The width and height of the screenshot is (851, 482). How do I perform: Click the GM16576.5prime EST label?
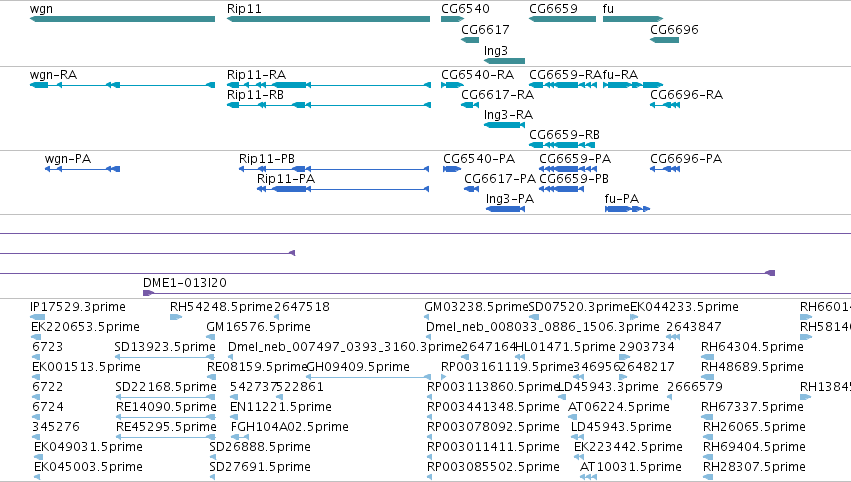point(258,327)
